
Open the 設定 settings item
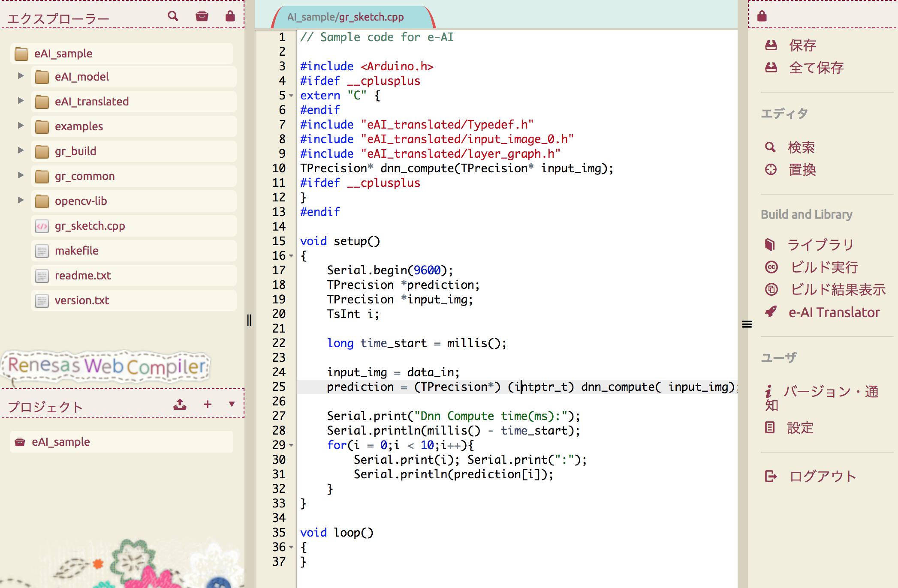[x=799, y=428]
